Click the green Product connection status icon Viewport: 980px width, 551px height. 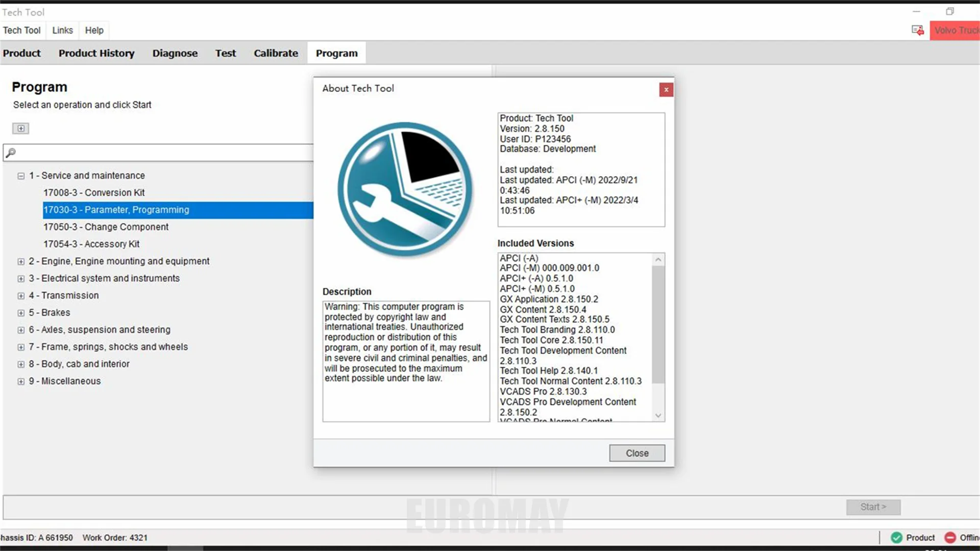pos(897,537)
